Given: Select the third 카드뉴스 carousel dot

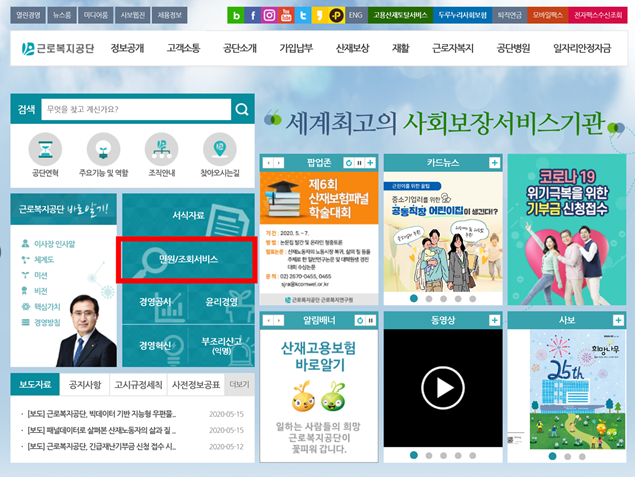Looking at the screenshot, I should coord(443,299).
